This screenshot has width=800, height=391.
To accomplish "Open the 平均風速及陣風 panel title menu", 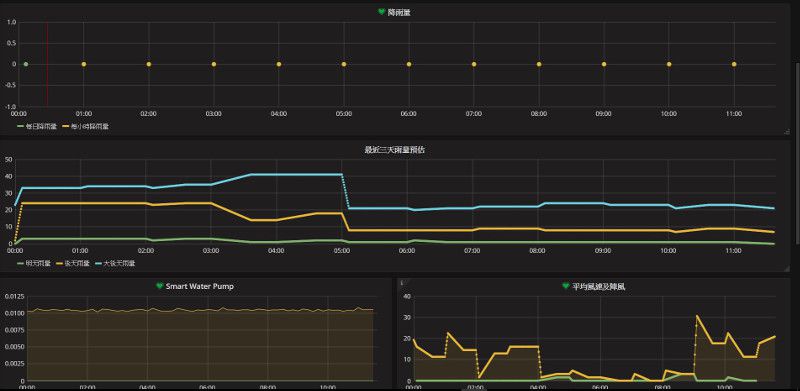I will (598, 287).
